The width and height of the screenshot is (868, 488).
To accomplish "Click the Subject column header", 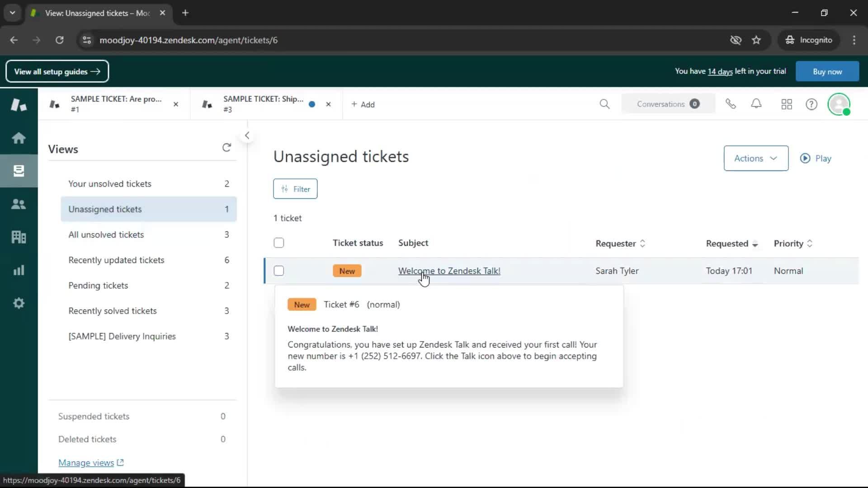I will pyautogui.click(x=413, y=243).
